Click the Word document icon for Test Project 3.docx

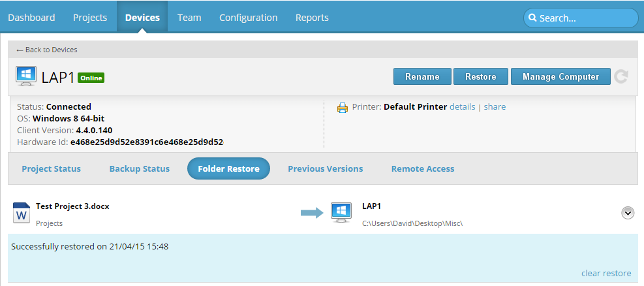(22, 213)
